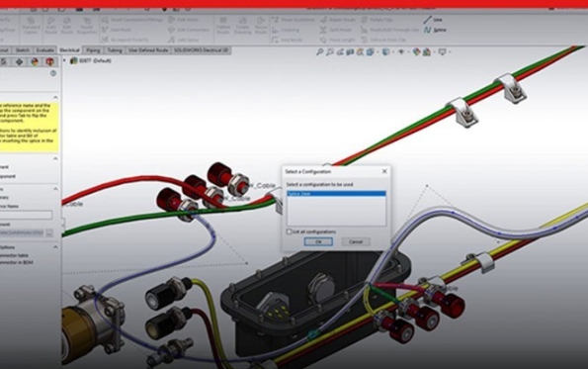Open the SOLIDWORKS Electrical 3D tab
Image resolution: width=588 pixels, height=369 pixels.
[x=202, y=49]
